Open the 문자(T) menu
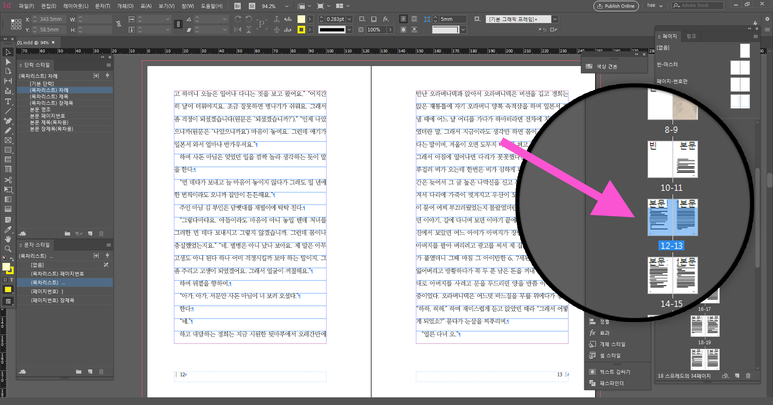 (103, 6)
